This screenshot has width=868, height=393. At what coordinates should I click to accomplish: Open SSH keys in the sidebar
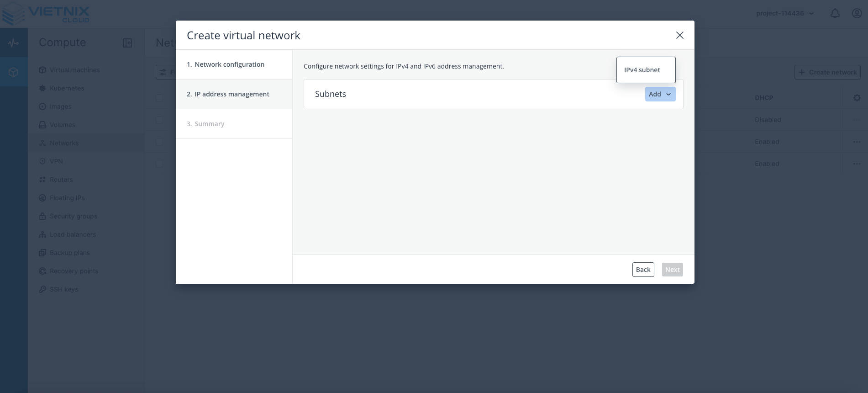[x=86, y=289]
